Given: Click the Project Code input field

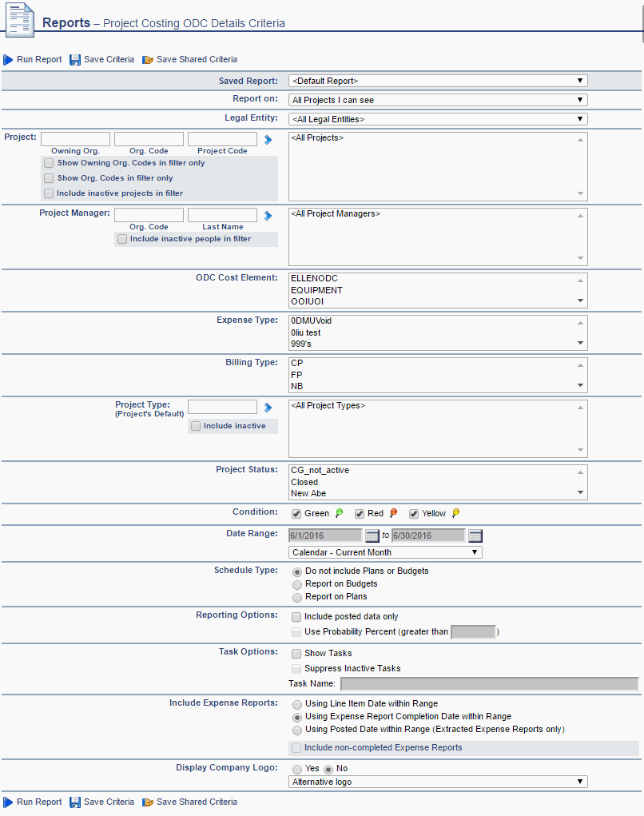Looking at the screenshot, I should tap(222, 139).
